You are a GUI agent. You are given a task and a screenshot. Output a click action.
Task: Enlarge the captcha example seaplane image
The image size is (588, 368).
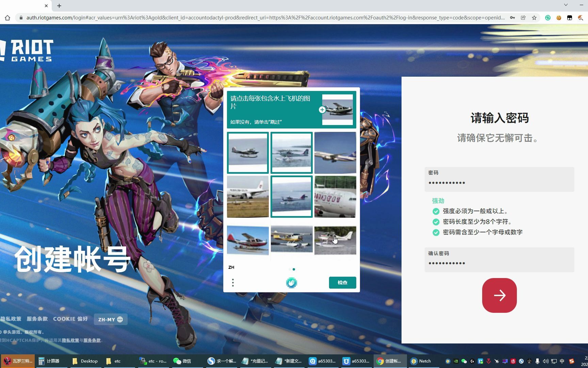(337, 110)
